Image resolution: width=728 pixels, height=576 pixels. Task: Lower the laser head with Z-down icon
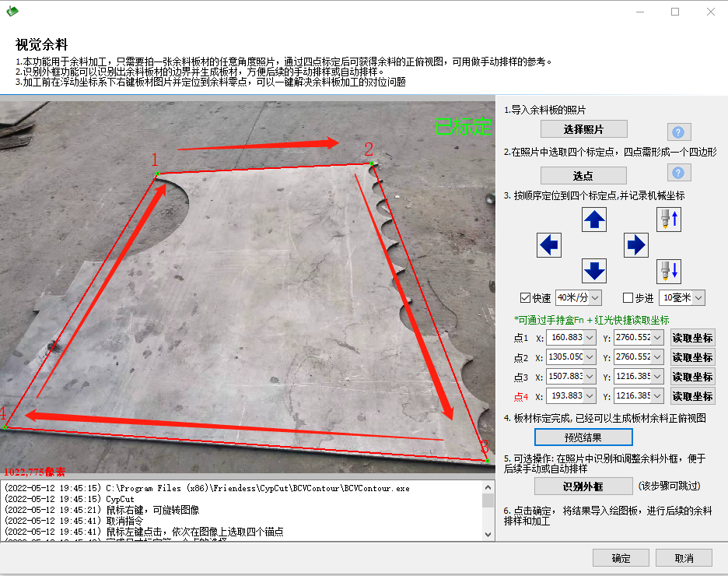click(668, 271)
